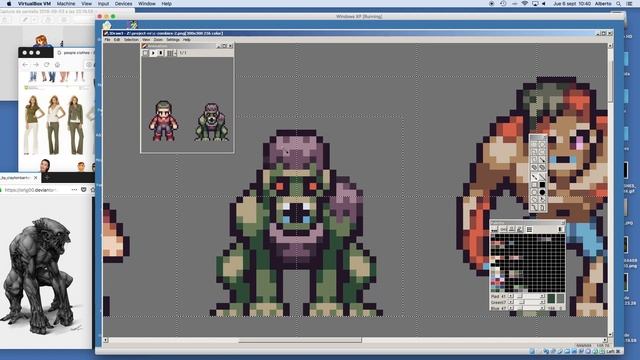Open the Apple menu
640x360 pixels.
[x=9, y=4]
